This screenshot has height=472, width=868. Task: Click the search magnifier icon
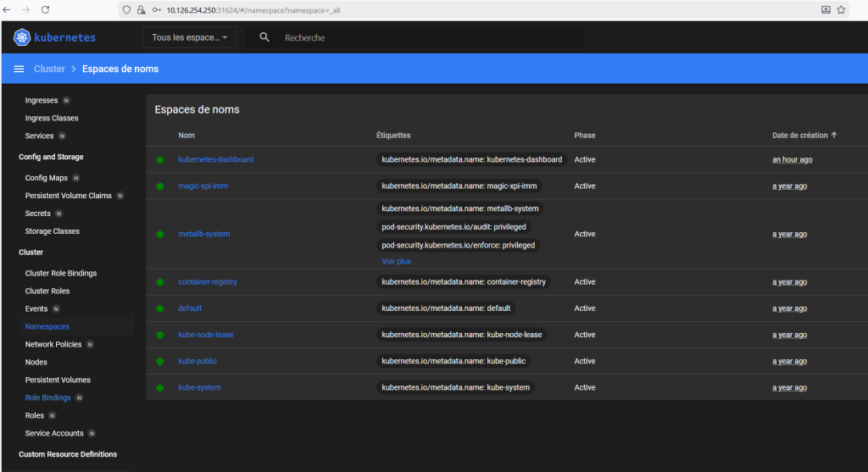coord(265,37)
